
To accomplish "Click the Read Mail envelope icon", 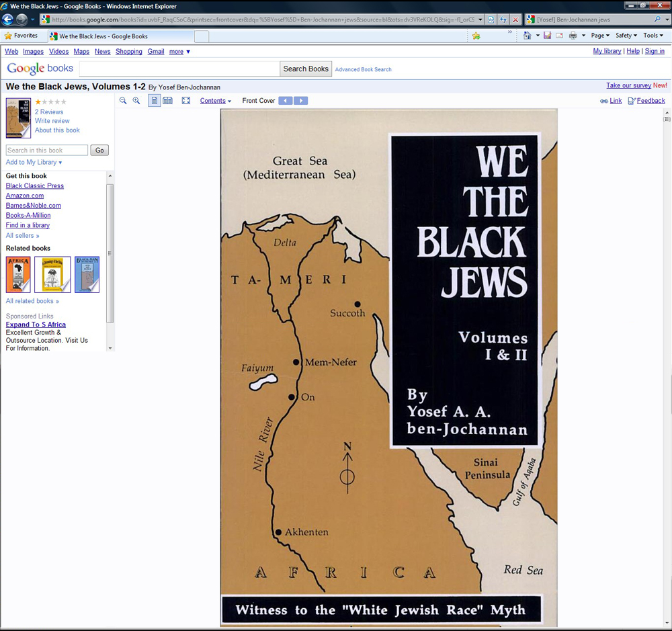I will [x=559, y=36].
